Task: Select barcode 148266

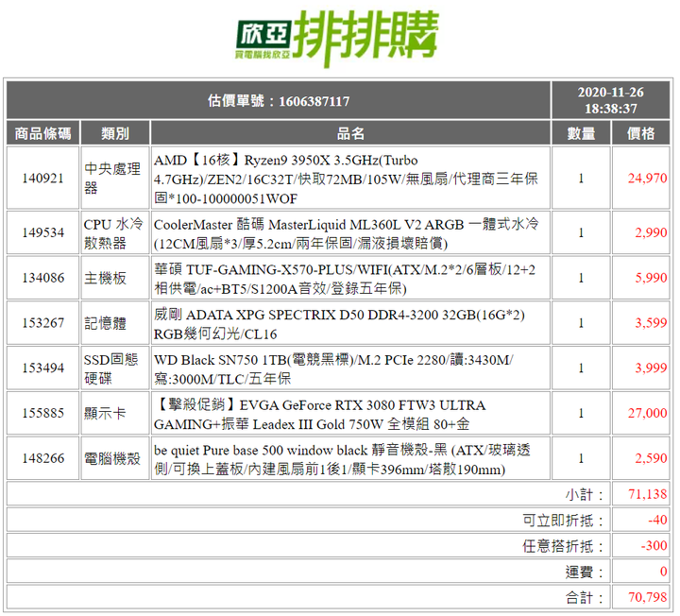Action: point(42,458)
